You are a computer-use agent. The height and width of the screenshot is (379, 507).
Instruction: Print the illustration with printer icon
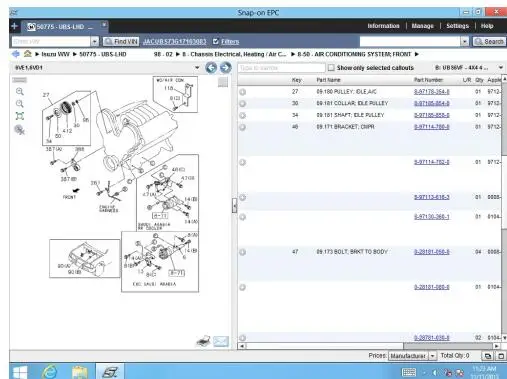203,341
